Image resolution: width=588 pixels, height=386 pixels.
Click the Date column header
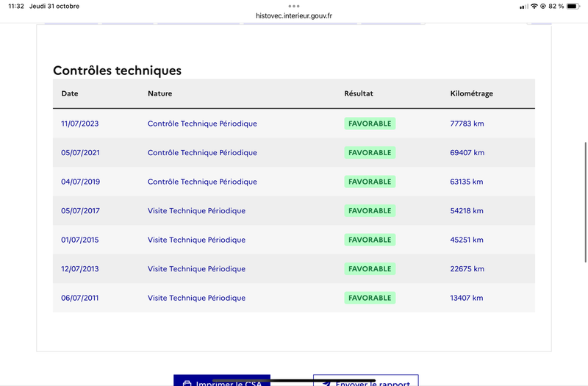(70, 93)
